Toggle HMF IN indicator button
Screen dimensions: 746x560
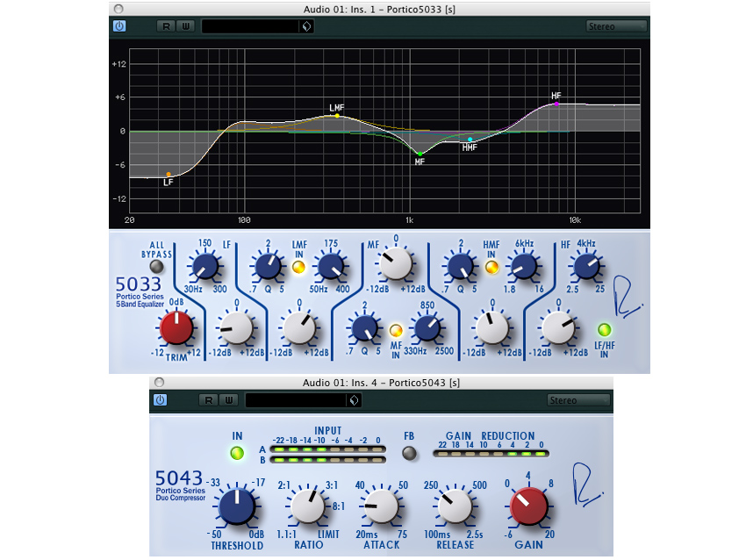(x=492, y=267)
